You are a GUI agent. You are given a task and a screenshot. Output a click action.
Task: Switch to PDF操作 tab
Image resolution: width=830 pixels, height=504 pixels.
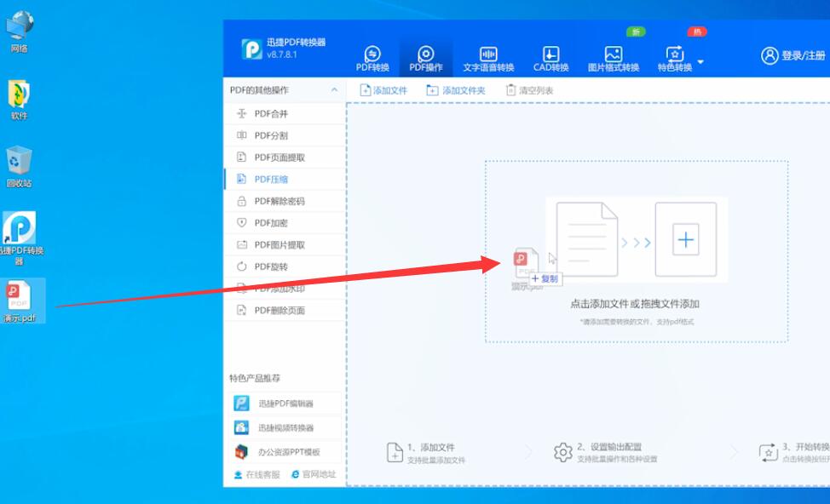(x=425, y=58)
